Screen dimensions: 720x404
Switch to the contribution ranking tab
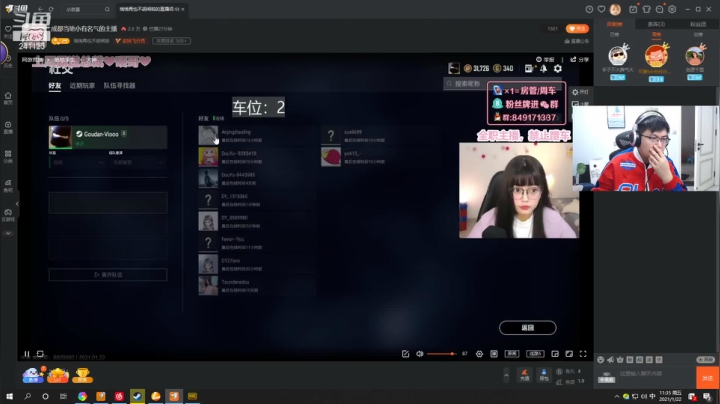point(614,24)
